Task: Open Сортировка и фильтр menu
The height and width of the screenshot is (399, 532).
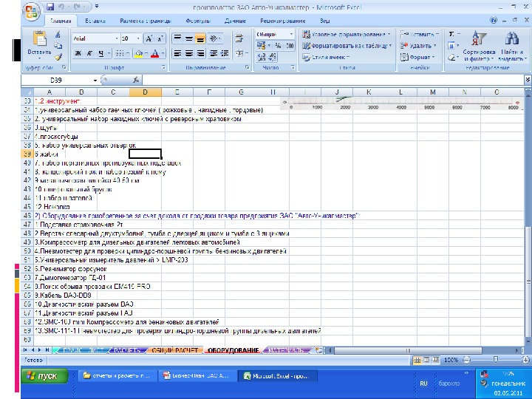Action: (x=479, y=46)
